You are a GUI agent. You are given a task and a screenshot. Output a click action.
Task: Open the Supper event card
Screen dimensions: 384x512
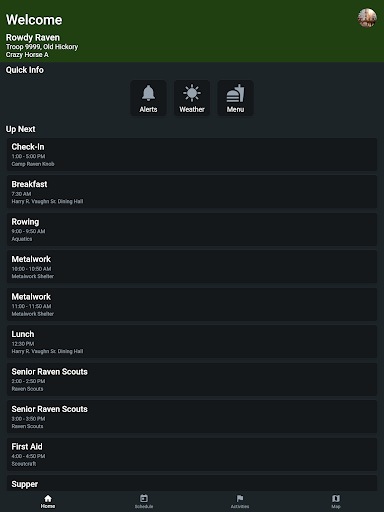click(x=192, y=483)
